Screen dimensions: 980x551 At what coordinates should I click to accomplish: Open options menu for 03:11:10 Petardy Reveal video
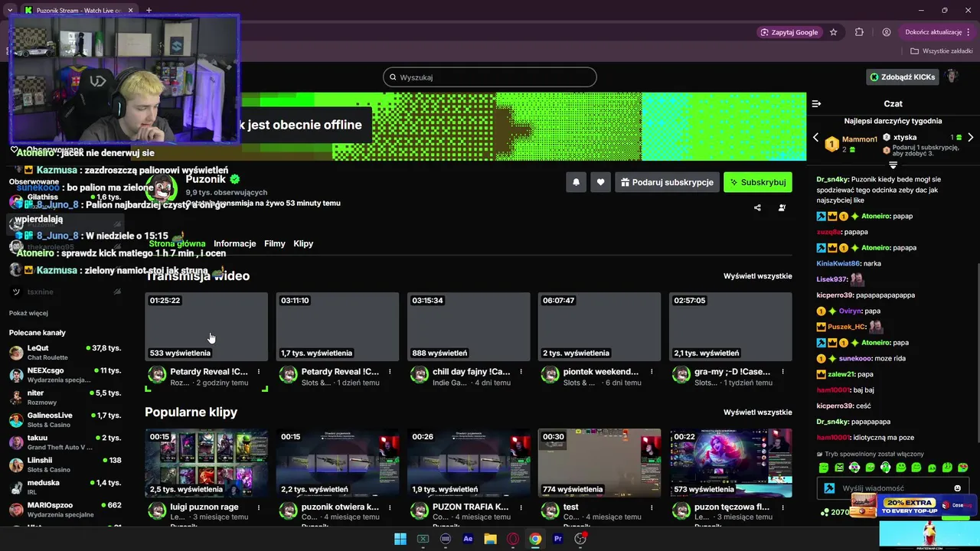coord(390,372)
